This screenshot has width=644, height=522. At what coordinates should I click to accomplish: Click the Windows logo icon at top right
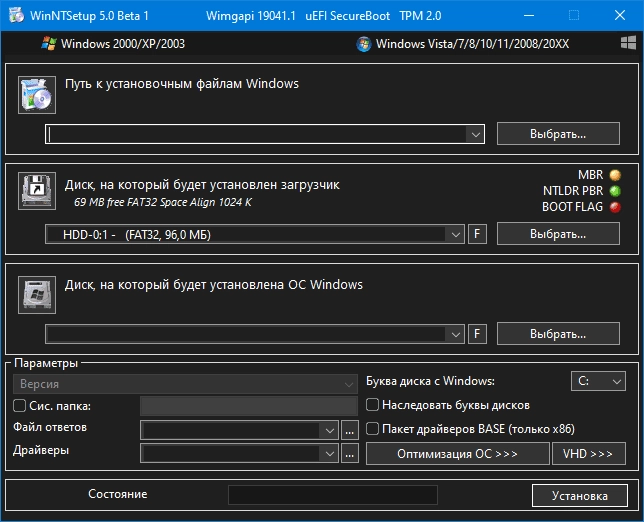(628, 43)
